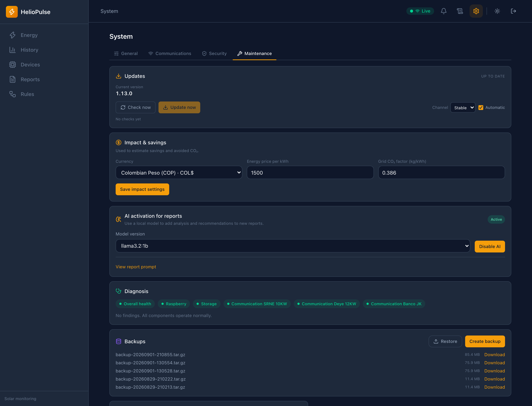The image size is (532, 406).
Task: Click the Restore backup button
Action: [445, 341]
